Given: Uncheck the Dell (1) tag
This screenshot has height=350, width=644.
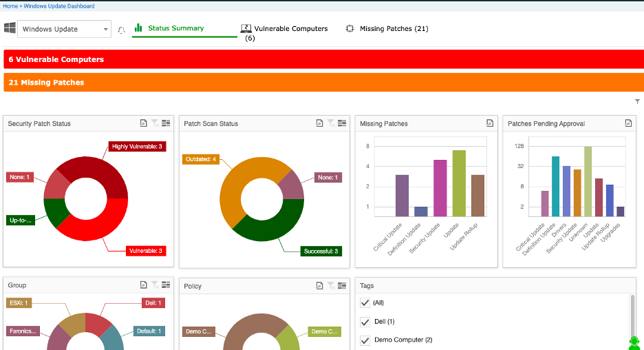Looking at the screenshot, I should click(365, 322).
